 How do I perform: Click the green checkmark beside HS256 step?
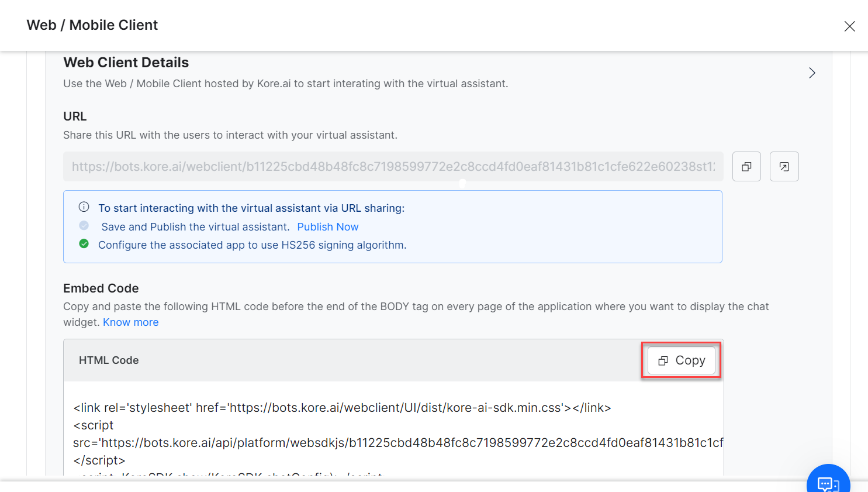(x=84, y=244)
